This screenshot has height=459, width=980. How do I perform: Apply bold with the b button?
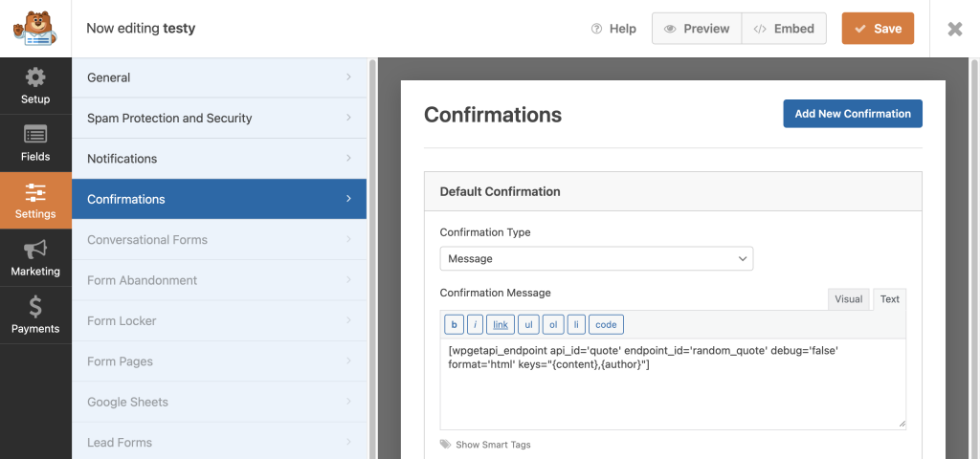[455, 325]
